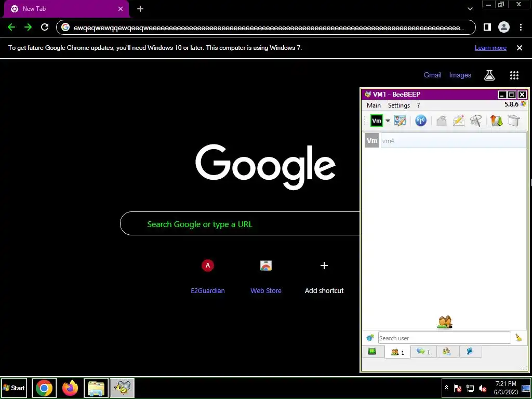
Task: Click the Action Center flag tray icon
Action: (458, 388)
